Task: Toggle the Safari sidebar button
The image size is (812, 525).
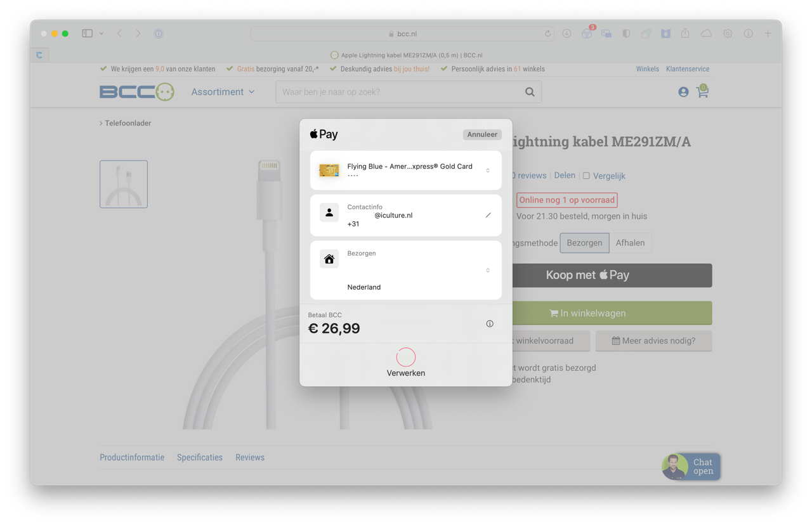Action: point(87,34)
